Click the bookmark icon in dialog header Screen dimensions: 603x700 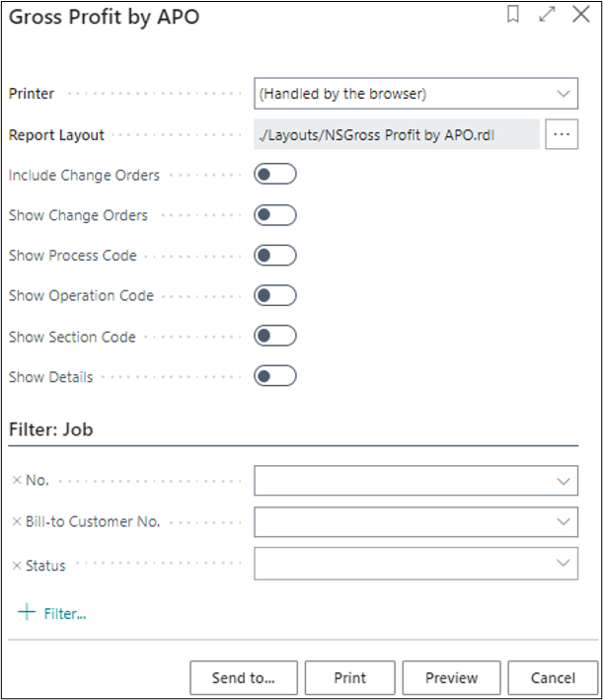513,15
